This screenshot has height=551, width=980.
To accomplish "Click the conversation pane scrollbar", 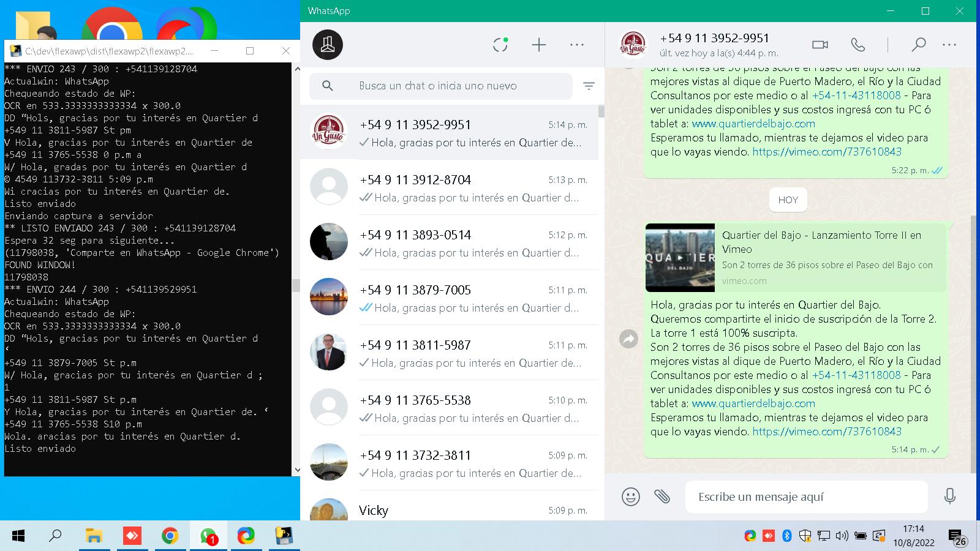I will click(973, 343).
